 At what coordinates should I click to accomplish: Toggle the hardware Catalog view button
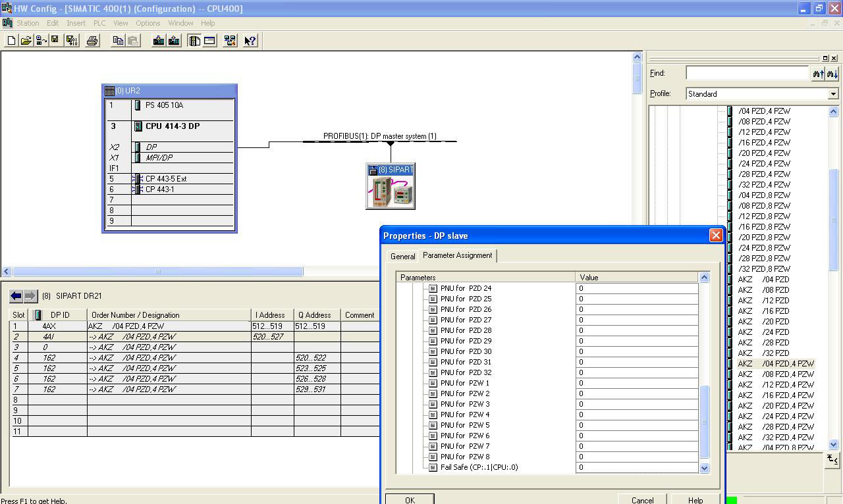(194, 41)
